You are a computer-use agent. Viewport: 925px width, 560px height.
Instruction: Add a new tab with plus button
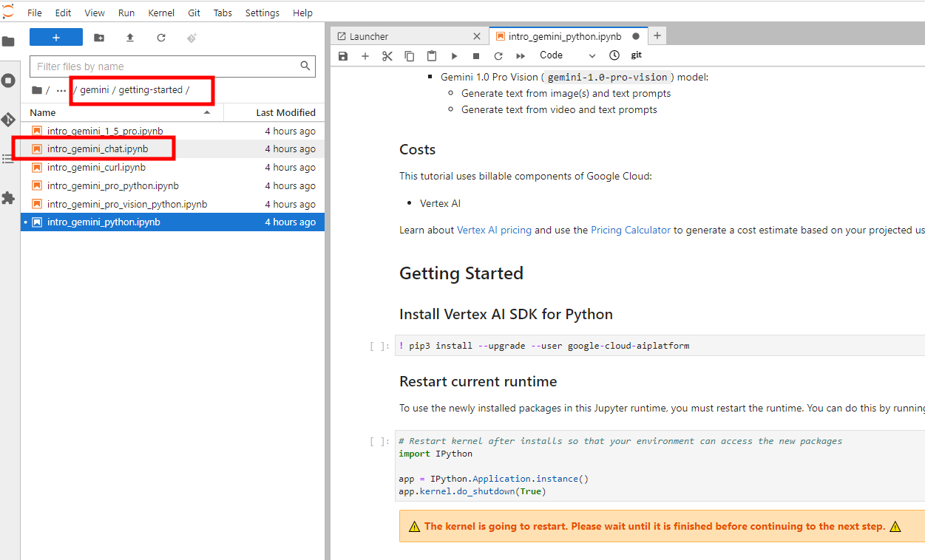coord(657,35)
